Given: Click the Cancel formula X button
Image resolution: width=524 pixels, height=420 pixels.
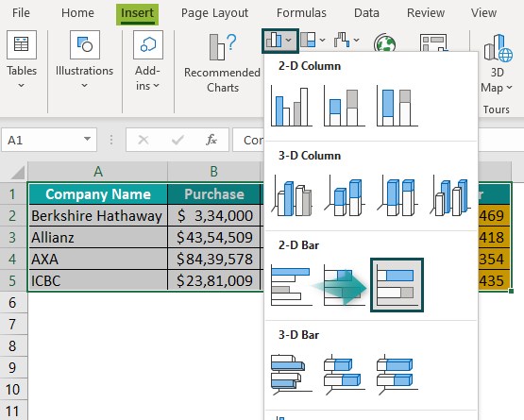Looking at the screenshot, I should [144, 140].
